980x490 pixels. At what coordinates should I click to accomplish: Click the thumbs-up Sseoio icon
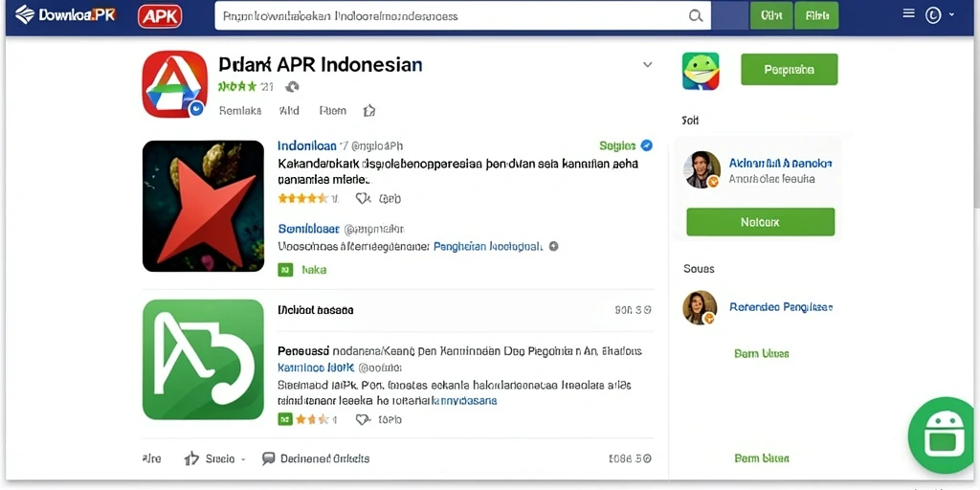coord(191,458)
